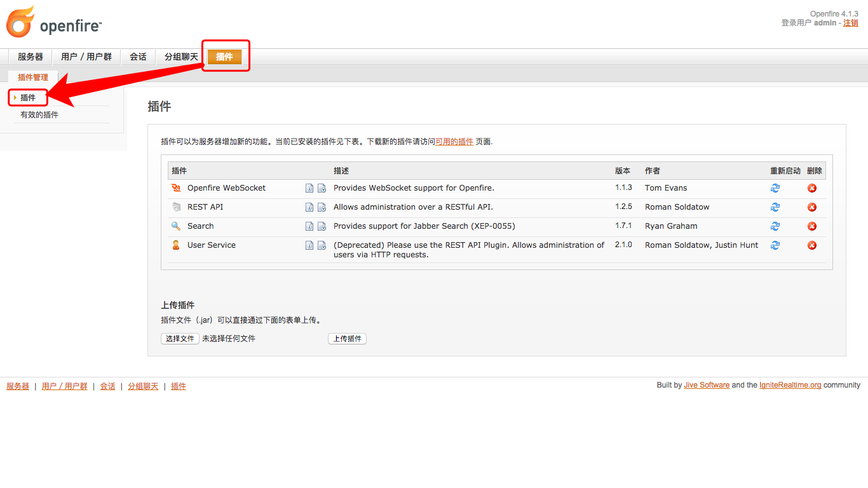Viewport: 868px width, 488px height.
Task: Open the footer 用户 / 用户群 link
Action: 64,386
